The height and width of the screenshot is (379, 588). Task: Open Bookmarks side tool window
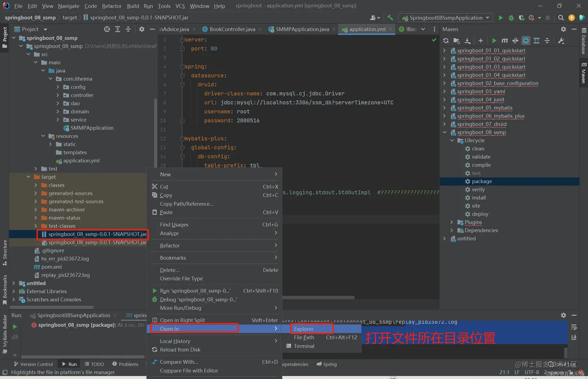point(5,290)
